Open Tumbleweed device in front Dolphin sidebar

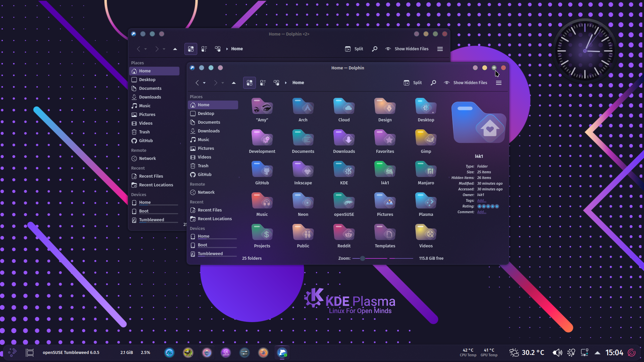click(x=213, y=254)
